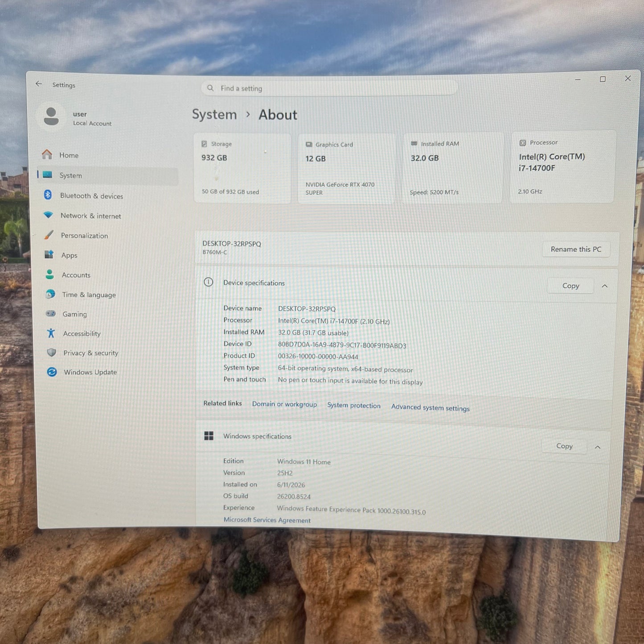The width and height of the screenshot is (644, 644).
Task: Click the Processor chip icon
Action: (x=522, y=143)
